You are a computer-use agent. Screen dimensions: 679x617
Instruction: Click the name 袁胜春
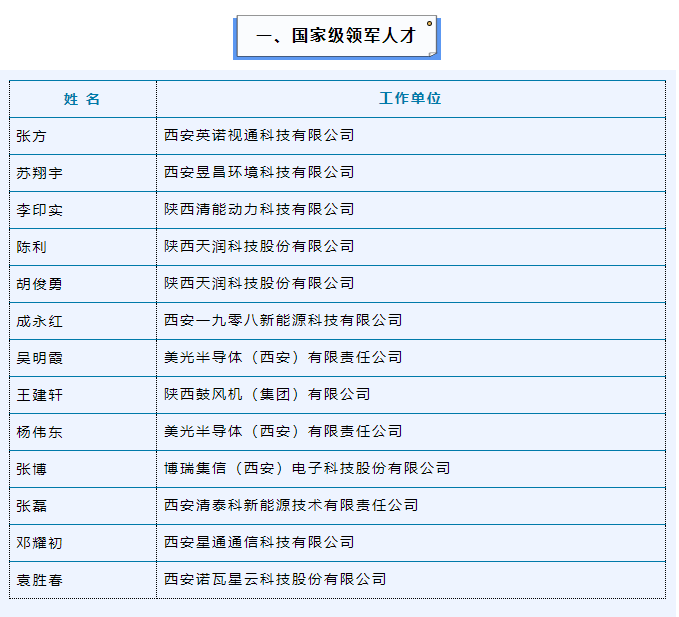[39, 580]
